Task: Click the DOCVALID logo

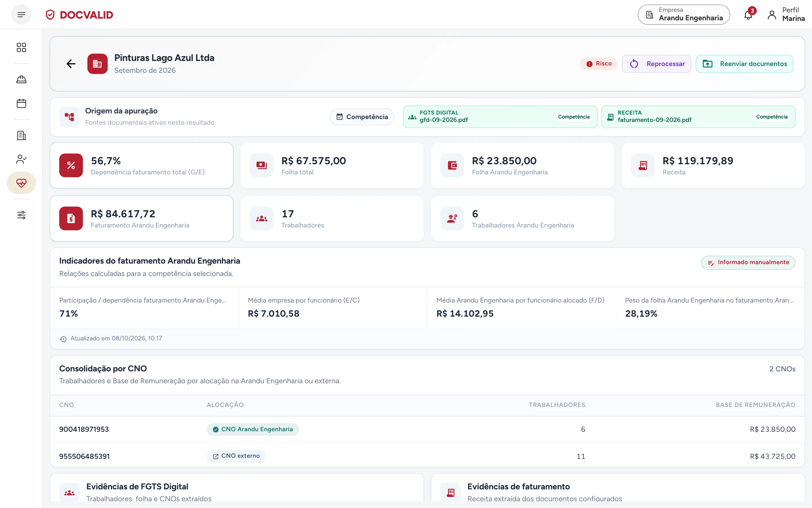Action: point(80,15)
